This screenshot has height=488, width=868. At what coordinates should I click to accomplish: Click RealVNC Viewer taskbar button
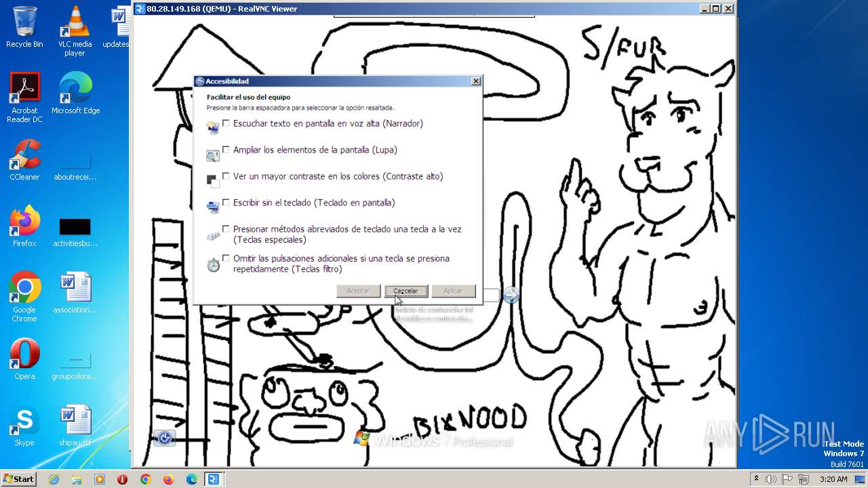click(x=214, y=479)
